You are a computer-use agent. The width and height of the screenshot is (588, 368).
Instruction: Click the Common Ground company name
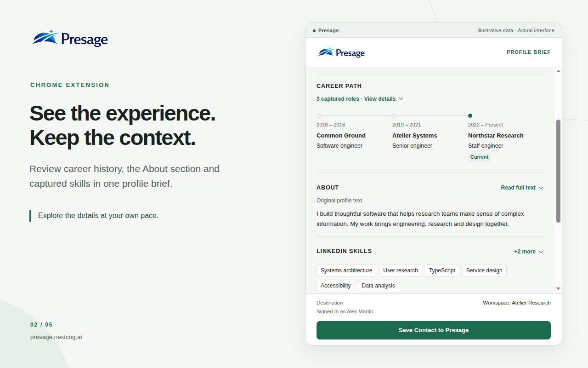[341, 136]
